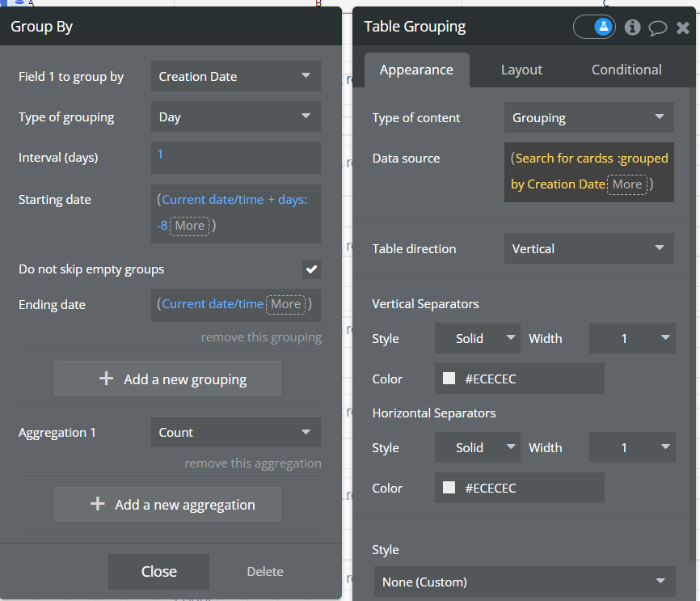700x601 pixels.
Task: Change the Table direction dropdown
Action: pos(588,248)
